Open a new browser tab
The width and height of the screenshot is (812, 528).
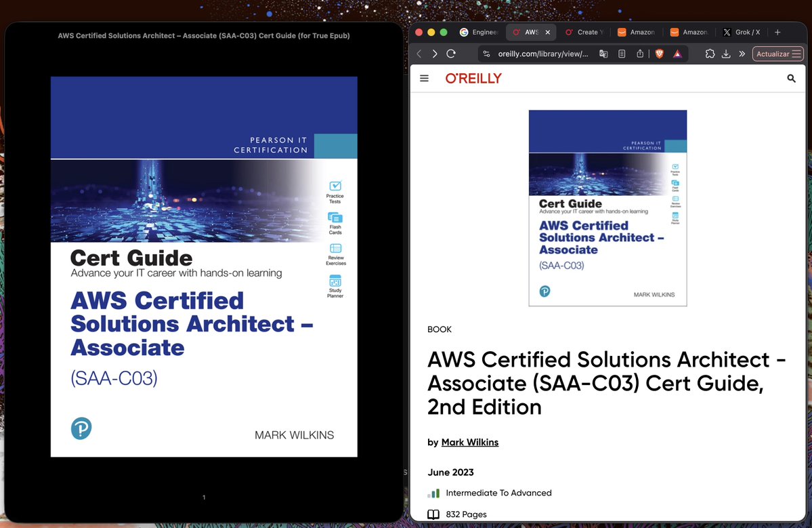click(x=777, y=32)
